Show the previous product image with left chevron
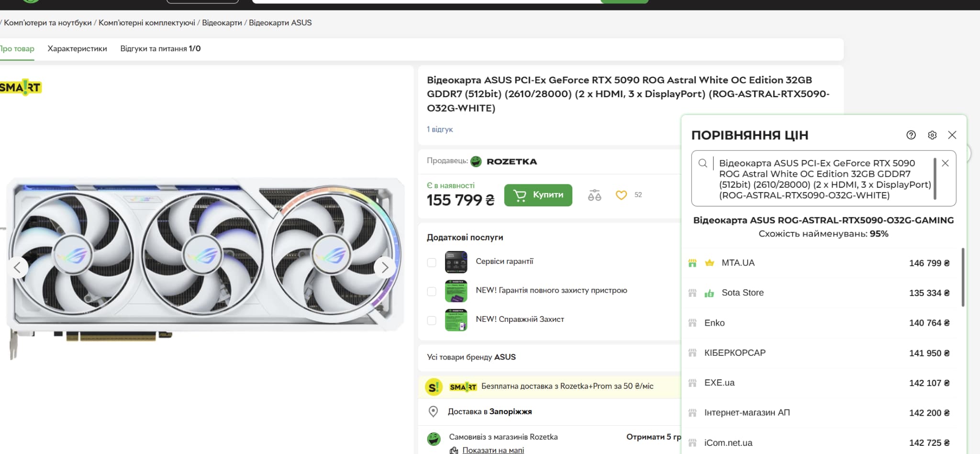Image resolution: width=980 pixels, height=454 pixels. (x=18, y=267)
